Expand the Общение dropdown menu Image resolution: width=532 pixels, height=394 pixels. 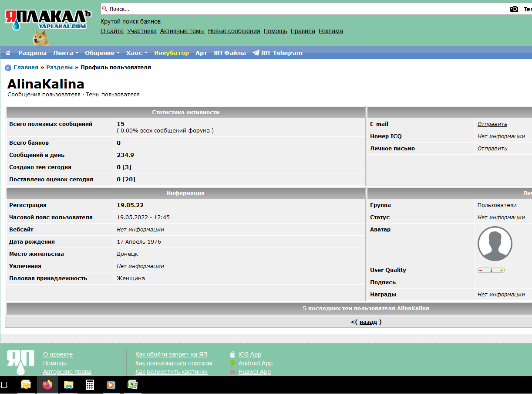pyautogui.click(x=102, y=53)
